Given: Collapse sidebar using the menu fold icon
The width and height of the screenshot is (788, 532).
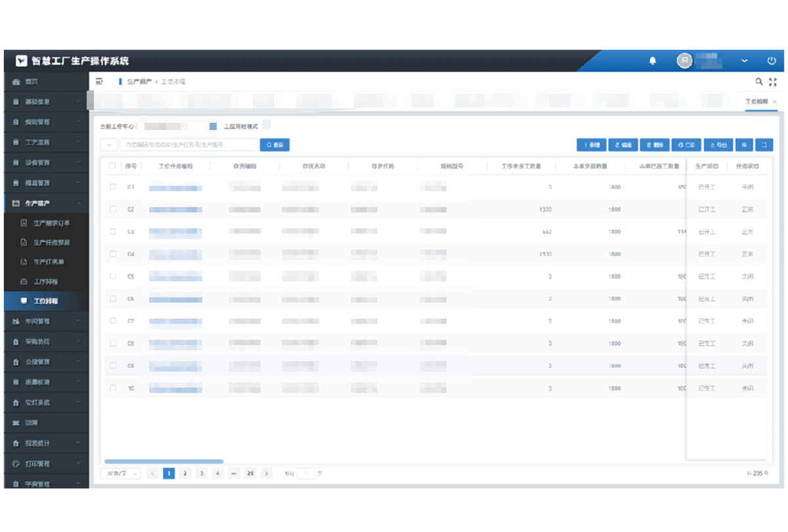Looking at the screenshot, I should (99, 81).
